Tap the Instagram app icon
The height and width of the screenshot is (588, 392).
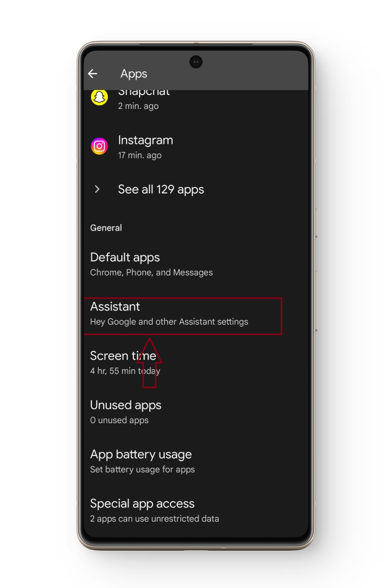(x=99, y=146)
